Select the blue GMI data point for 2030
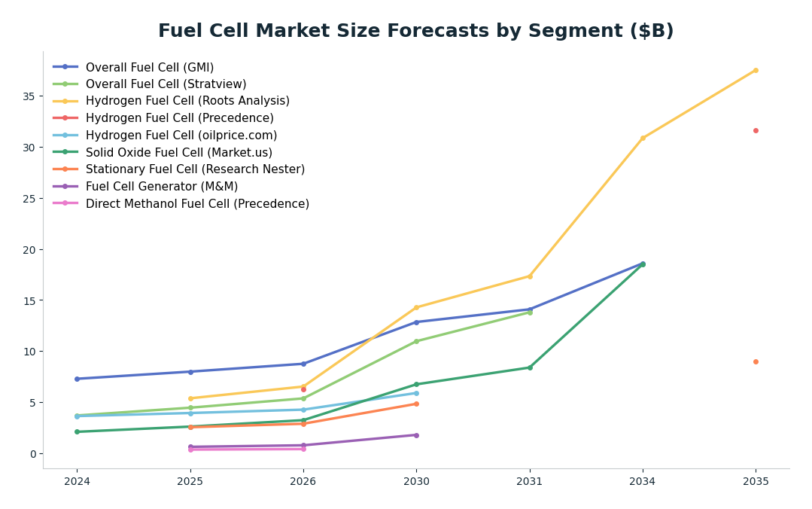Viewport: 812px width, 509px height. [x=416, y=322]
